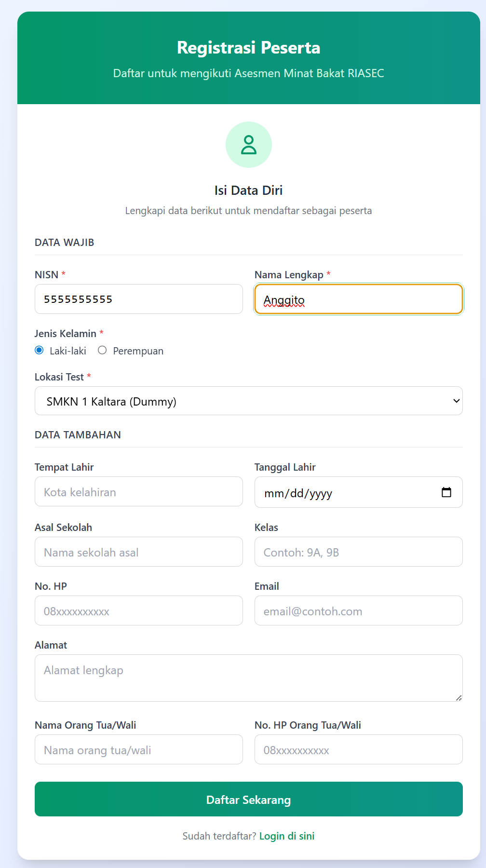Submit with the Daftar Sekarang button
Image resolution: width=486 pixels, height=868 pixels.
(x=249, y=799)
